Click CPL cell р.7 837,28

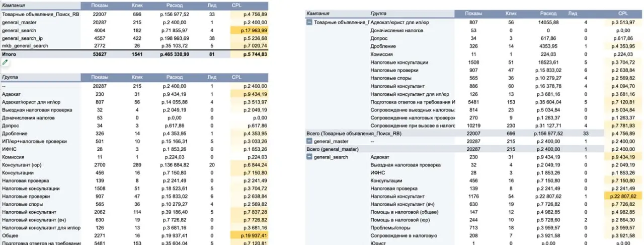250,212
